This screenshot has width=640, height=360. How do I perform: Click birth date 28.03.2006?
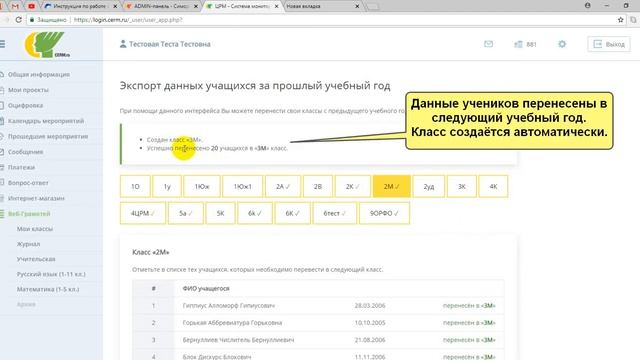pos(370,305)
